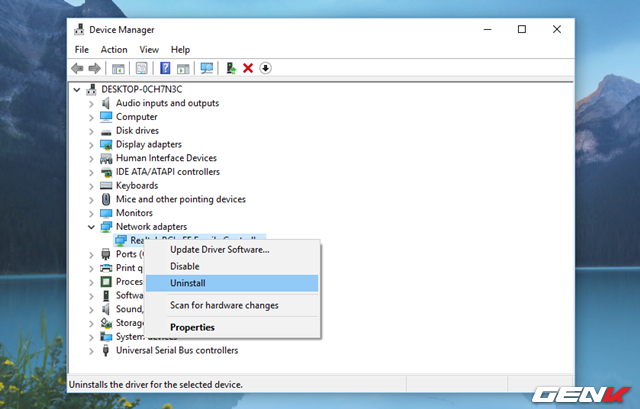Viewport: 640px width, 409px height.
Task: Choose Uninstall from the context menu
Action: click(188, 283)
